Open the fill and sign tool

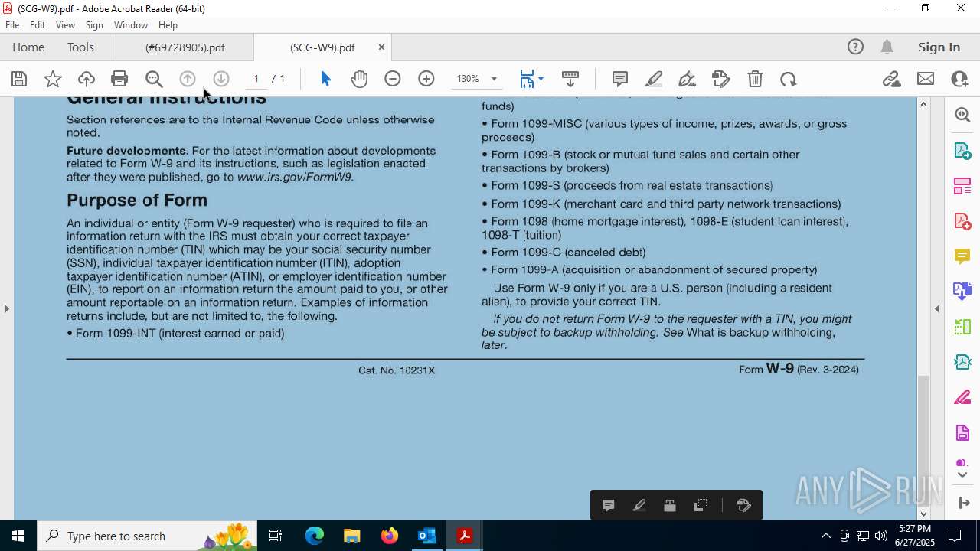click(688, 79)
